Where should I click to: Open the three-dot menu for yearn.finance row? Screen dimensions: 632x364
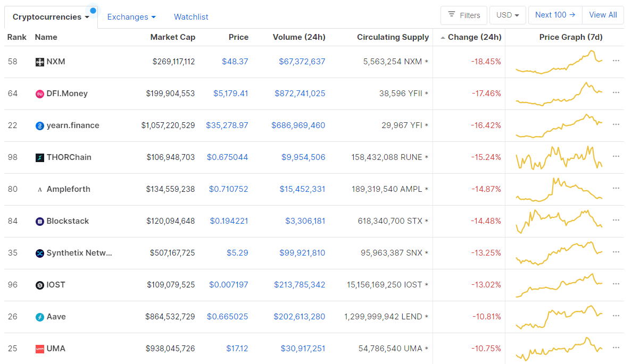tap(616, 124)
